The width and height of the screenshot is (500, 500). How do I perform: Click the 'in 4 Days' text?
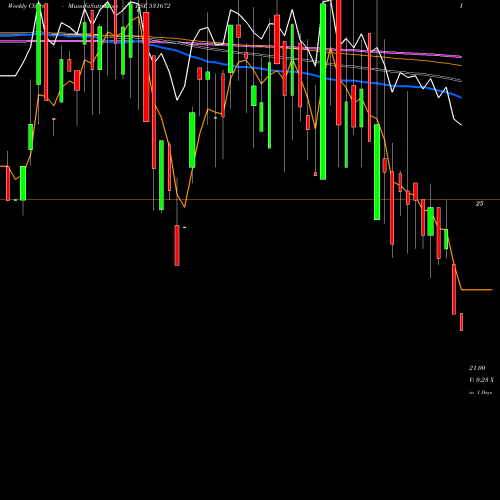tap(481, 393)
